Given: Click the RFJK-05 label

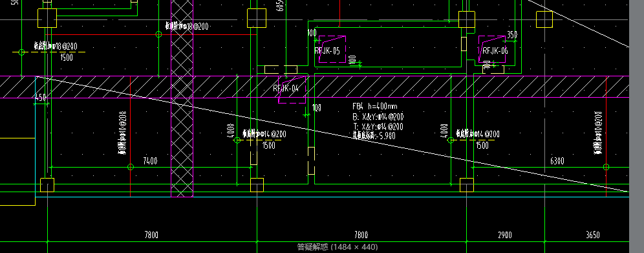Looking at the screenshot, I should [327, 51].
